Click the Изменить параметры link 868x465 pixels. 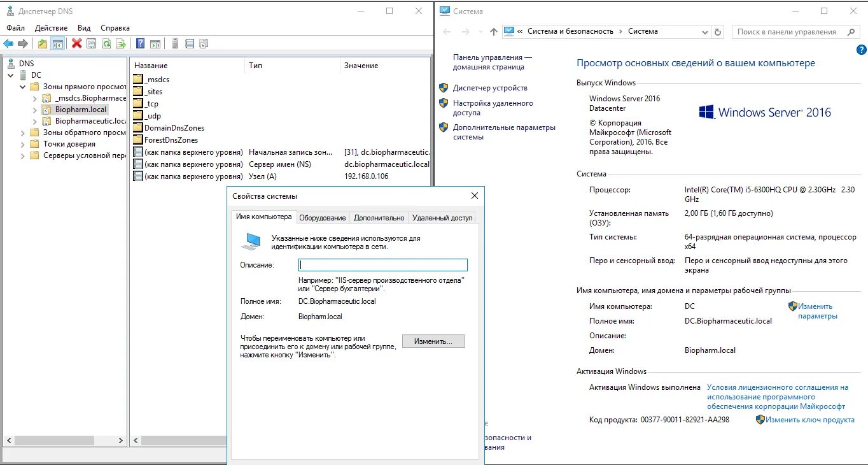[x=818, y=311]
